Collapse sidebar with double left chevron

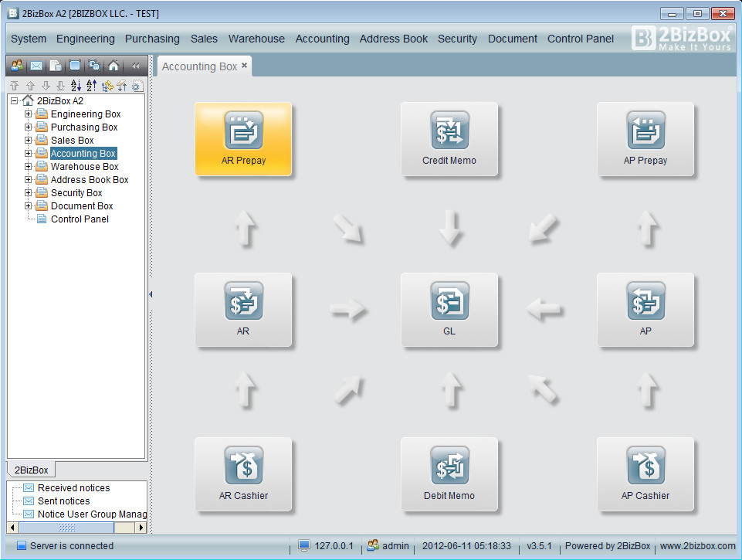[135, 66]
